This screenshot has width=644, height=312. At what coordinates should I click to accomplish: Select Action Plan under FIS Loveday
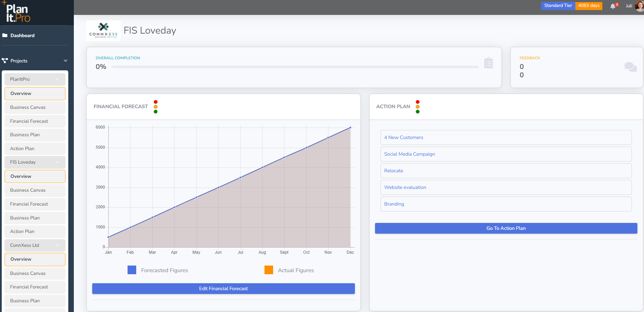point(35,232)
